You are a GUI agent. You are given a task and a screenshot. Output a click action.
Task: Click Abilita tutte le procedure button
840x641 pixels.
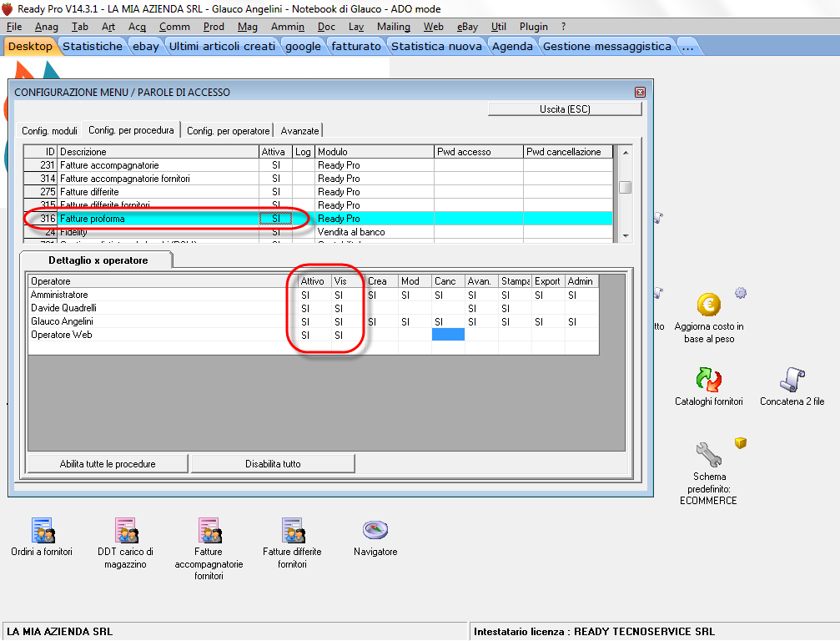pos(108,463)
